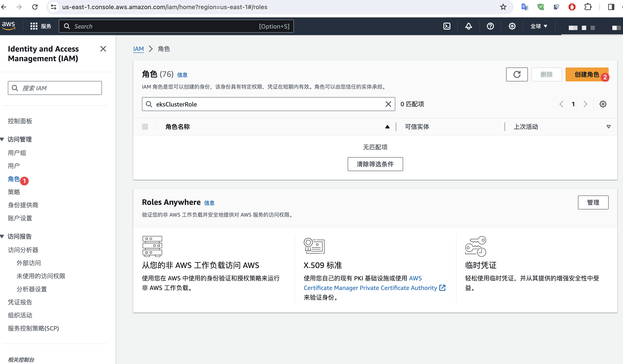Collapse the 访问管理 section
623x364 pixels.
(2, 140)
